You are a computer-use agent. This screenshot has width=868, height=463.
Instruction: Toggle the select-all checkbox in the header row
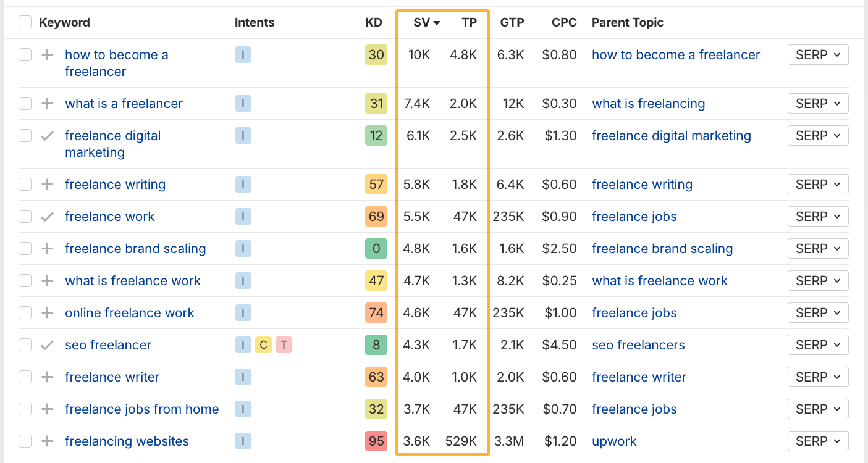click(x=25, y=22)
